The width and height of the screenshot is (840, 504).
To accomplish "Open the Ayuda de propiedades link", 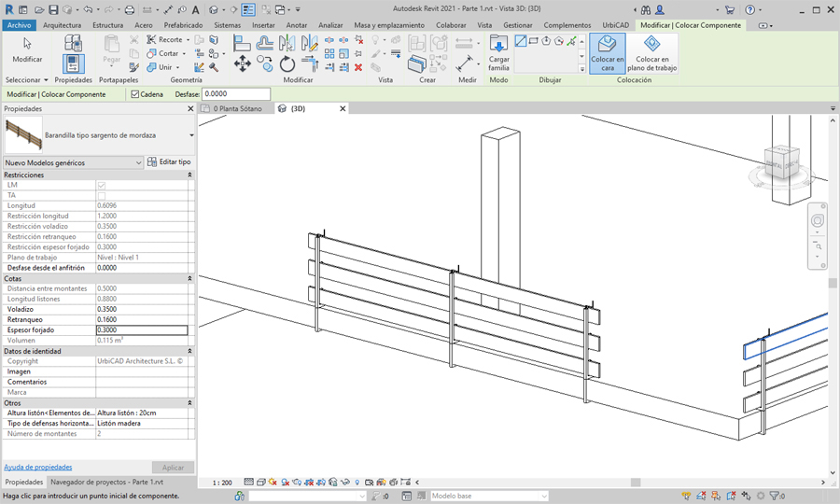I will pos(38,467).
